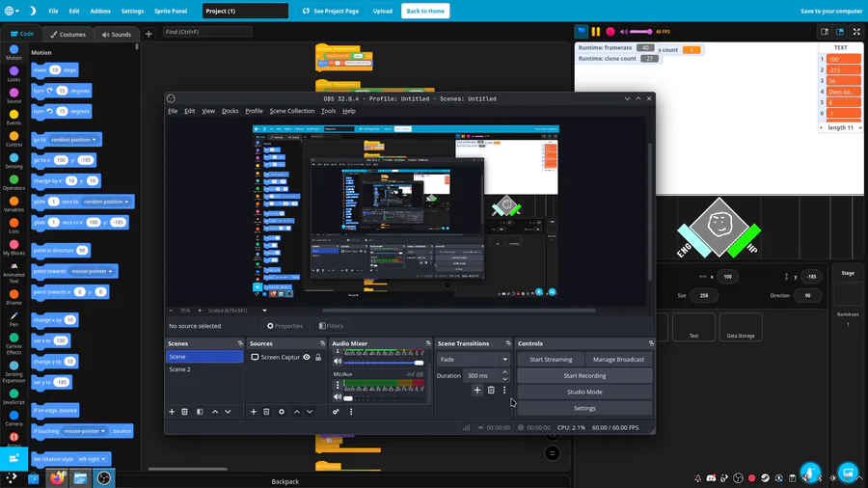Click the red stop button above stage
This screenshot has height=488, width=868.
click(x=610, y=32)
